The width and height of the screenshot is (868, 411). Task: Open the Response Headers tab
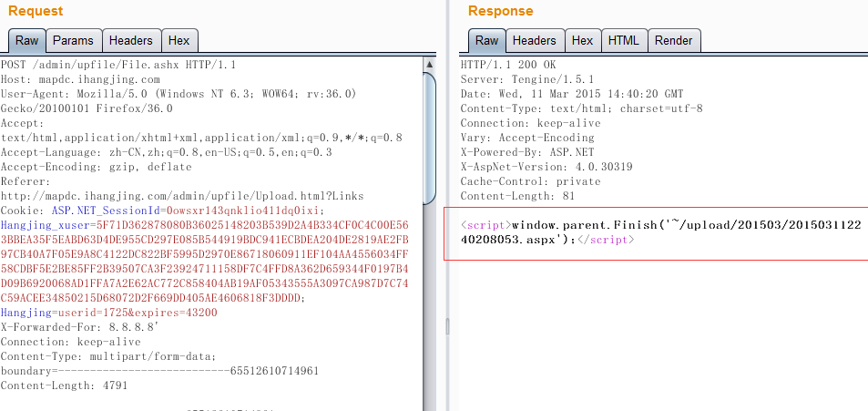tap(535, 41)
